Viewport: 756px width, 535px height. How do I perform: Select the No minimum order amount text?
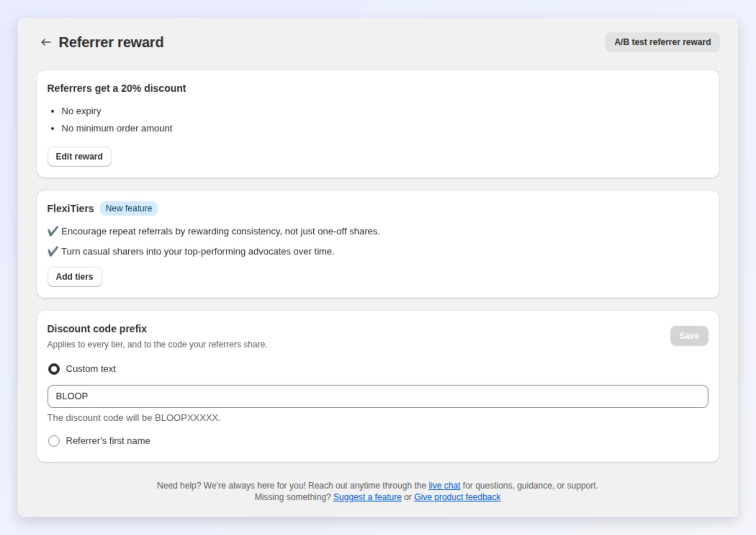[117, 128]
